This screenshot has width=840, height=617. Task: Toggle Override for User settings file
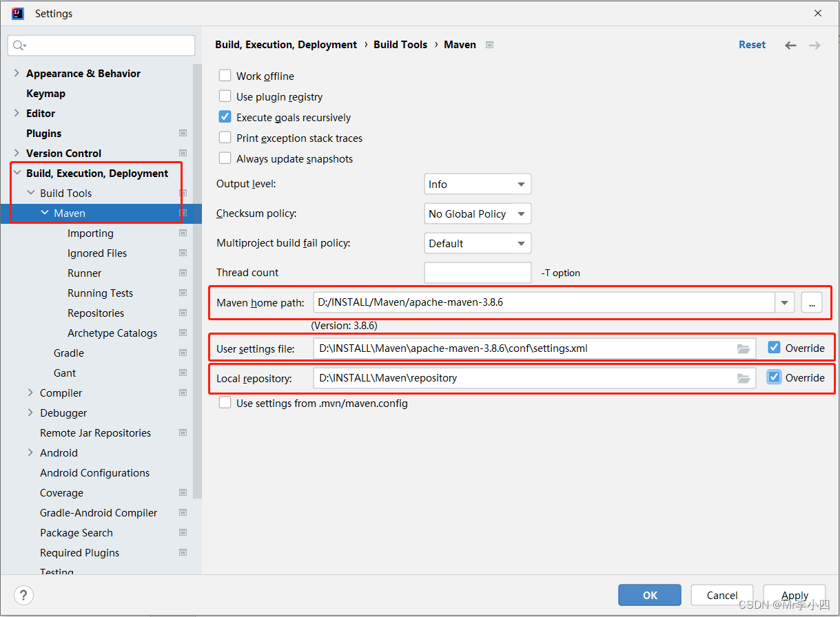tap(774, 348)
